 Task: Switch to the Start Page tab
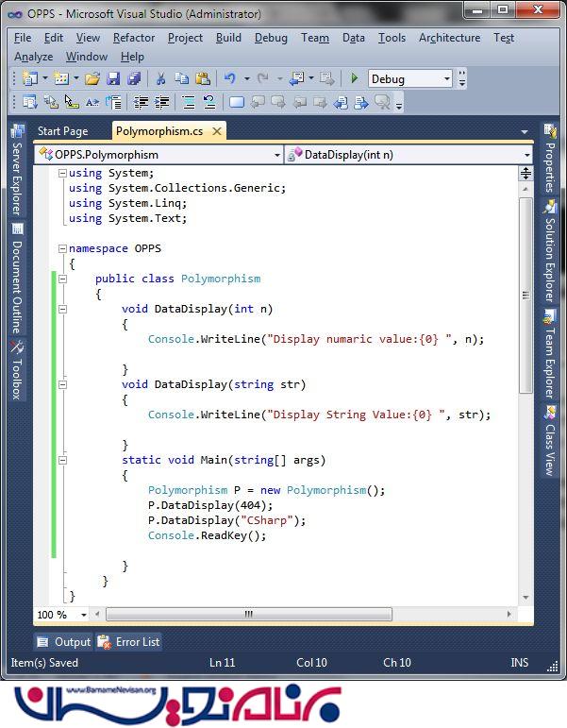click(x=62, y=131)
